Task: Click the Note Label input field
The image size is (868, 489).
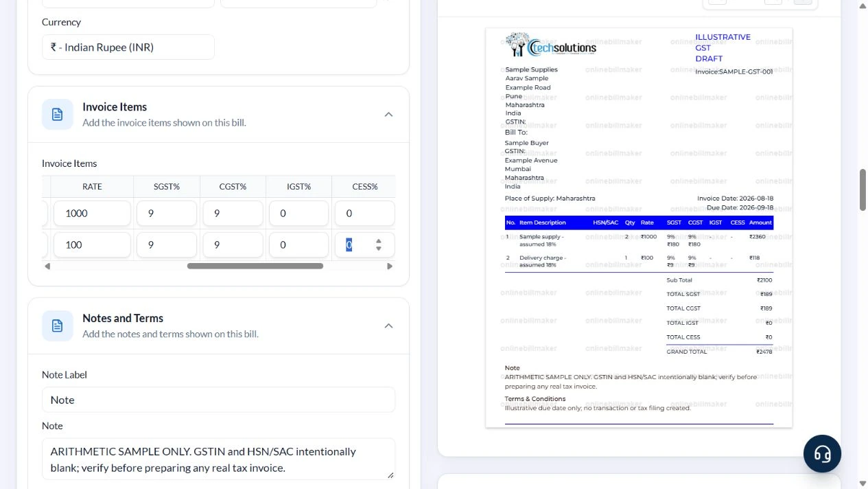Action: (x=218, y=400)
